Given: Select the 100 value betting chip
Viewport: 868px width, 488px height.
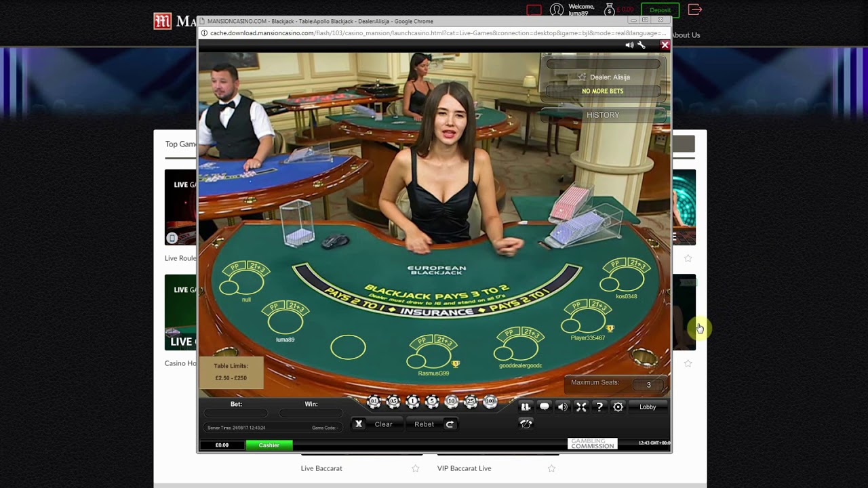Looking at the screenshot, I should pyautogui.click(x=490, y=401).
